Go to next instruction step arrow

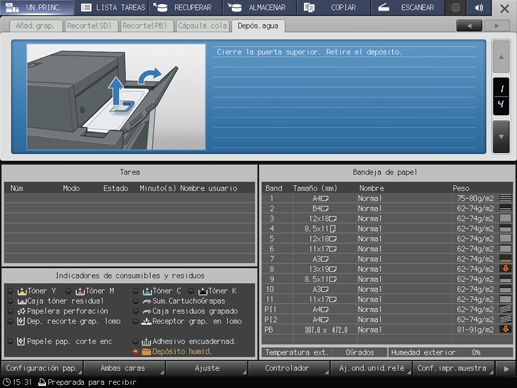pyautogui.click(x=501, y=137)
